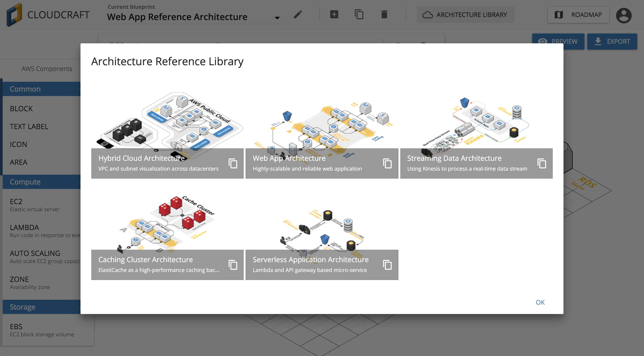Click the trash delete blueprint icon
The image size is (644, 356).
[384, 15]
